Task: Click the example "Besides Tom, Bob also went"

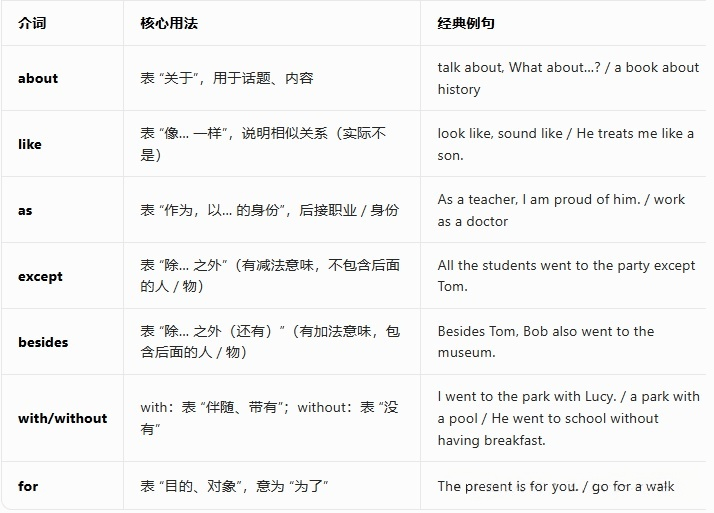Action: point(545,331)
